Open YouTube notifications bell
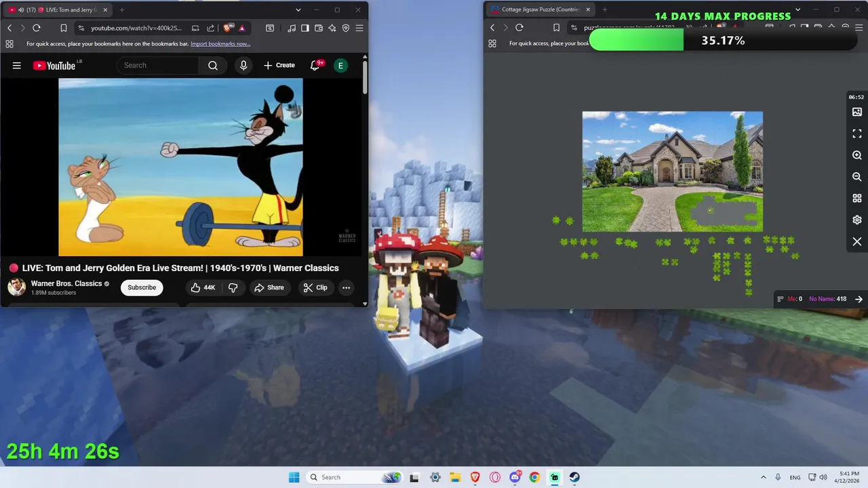The image size is (868, 488). pos(315,66)
